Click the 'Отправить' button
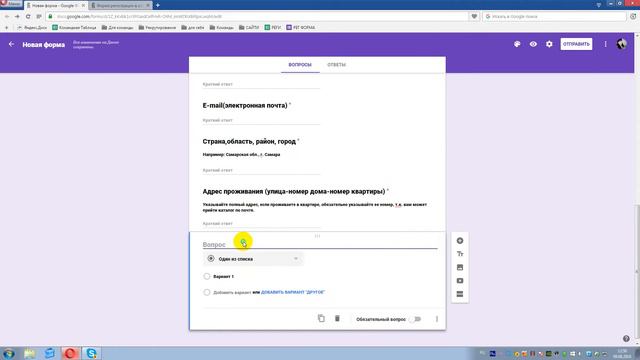The height and width of the screenshot is (360, 640). pos(576,44)
